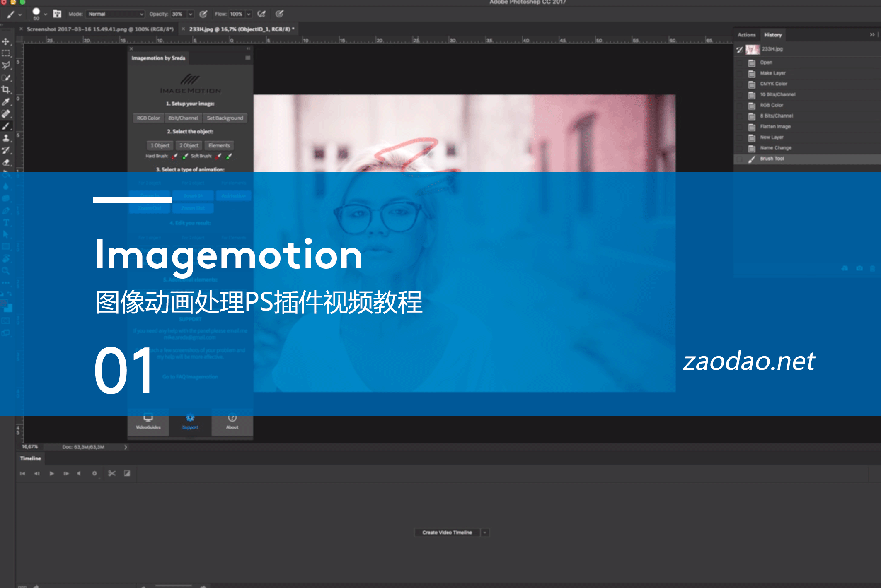Enable pressure for size icon
Image resolution: width=881 pixels, height=588 pixels.
280,14
